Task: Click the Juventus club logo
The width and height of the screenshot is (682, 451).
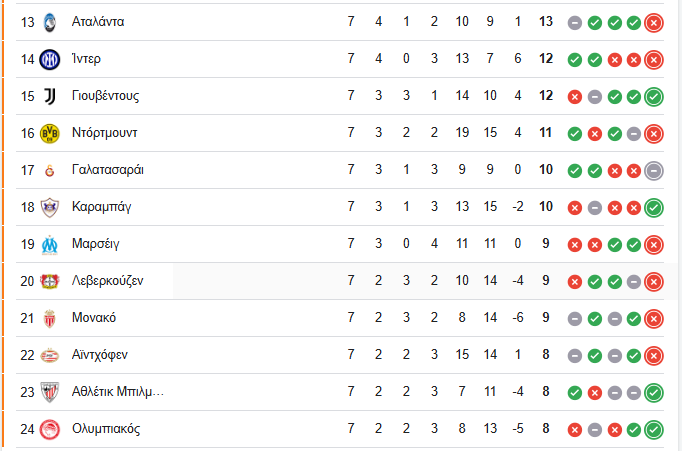Action: (x=49, y=96)
